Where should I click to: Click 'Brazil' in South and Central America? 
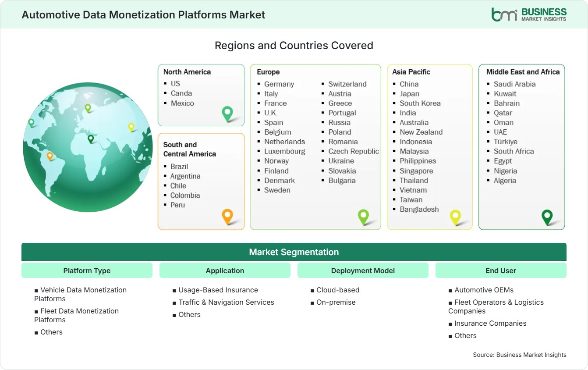pyautogui.click(x=179, y=167)
